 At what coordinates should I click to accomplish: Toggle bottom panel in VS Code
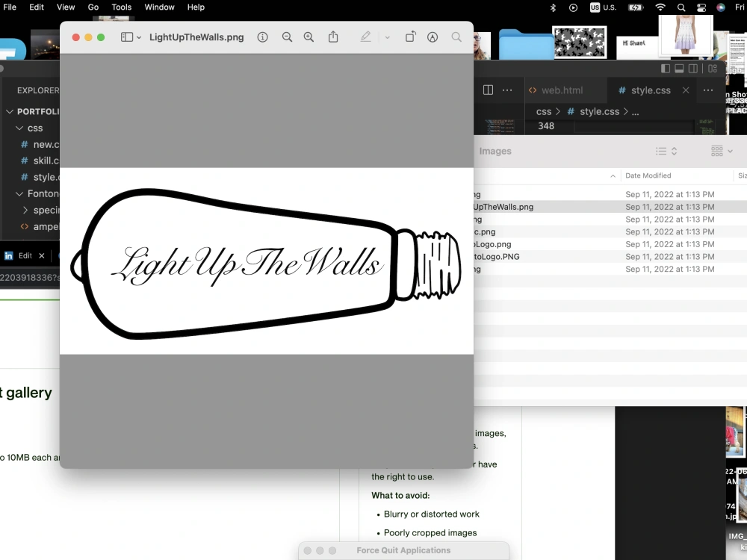click(x=679, y=69)
